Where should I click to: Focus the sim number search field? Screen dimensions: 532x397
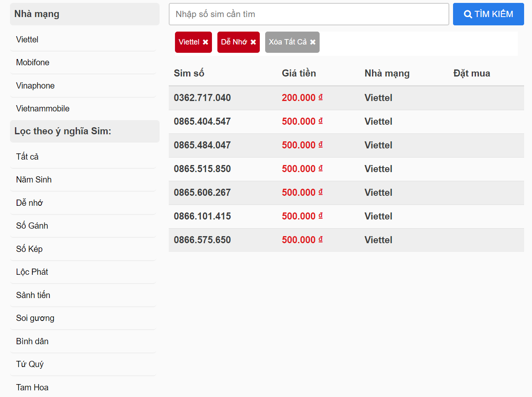coord(309,14)
